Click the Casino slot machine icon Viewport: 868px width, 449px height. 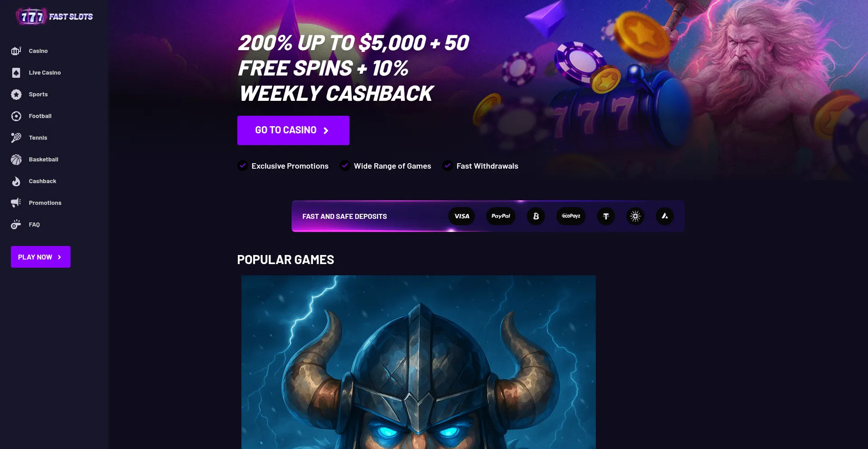coord(16,51)
